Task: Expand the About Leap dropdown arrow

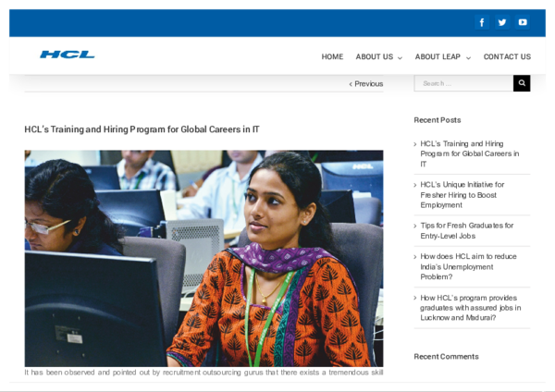Action: (468, 57)
